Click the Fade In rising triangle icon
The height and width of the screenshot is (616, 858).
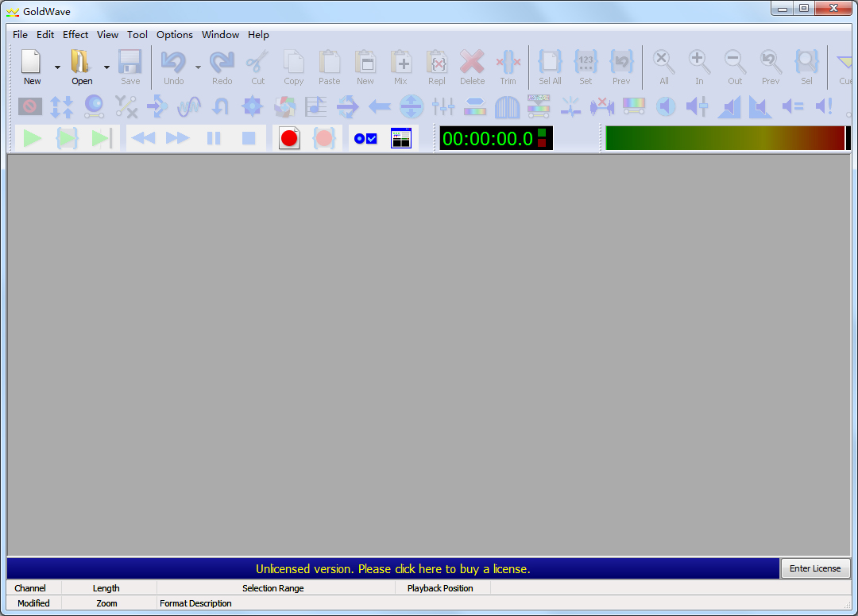(x=729, y=106)
